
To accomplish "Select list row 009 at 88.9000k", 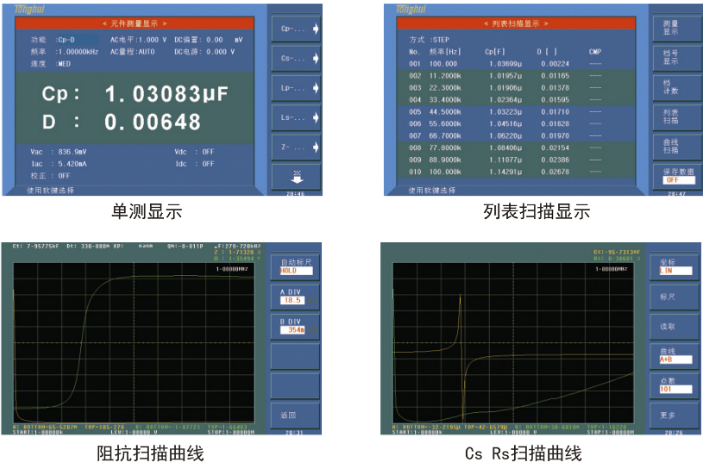I will (515, 160).
